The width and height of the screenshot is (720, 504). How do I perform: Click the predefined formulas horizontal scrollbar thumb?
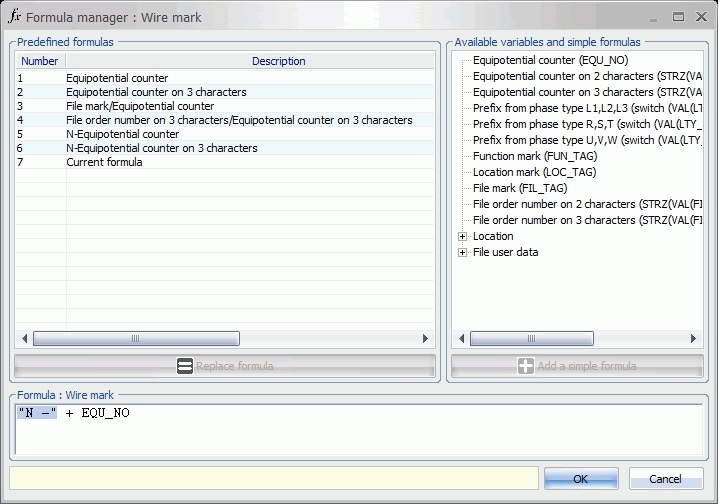[136, 339]
